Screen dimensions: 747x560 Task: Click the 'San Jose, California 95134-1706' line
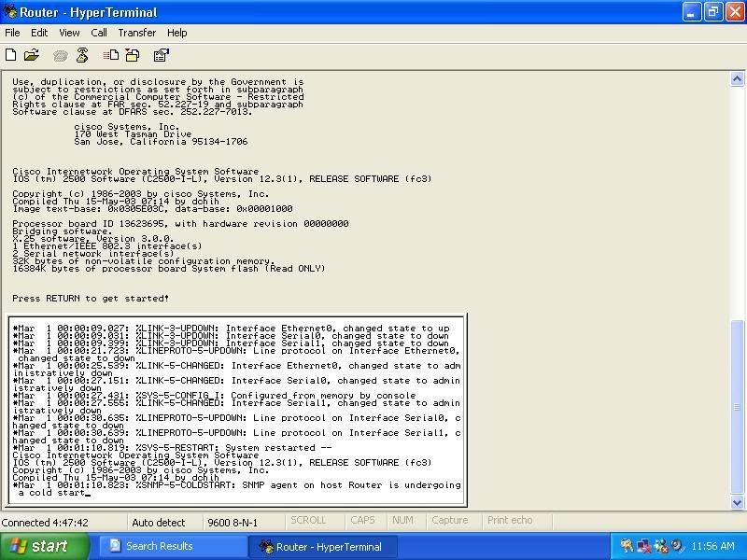point(161,142)
